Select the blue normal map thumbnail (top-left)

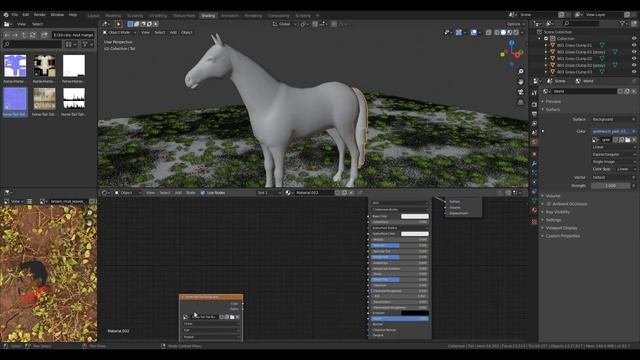tap(15, 65)
